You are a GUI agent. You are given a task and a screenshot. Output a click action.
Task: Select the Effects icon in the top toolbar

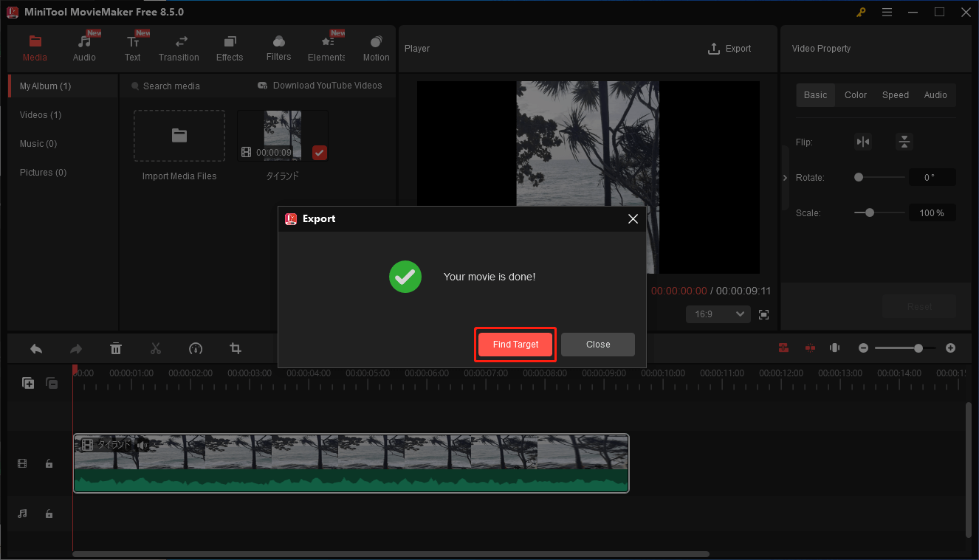pyautogui.click(x=230, y=46)
